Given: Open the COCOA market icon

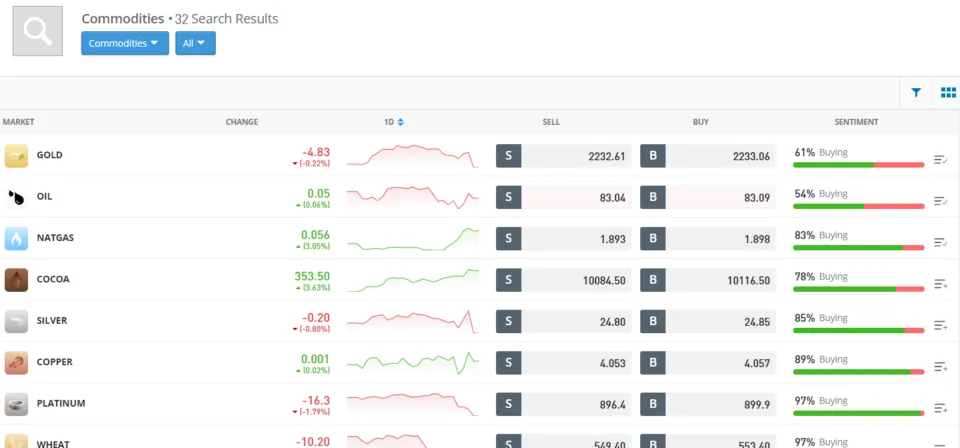Looking at the screenshot, I should 17,280.
